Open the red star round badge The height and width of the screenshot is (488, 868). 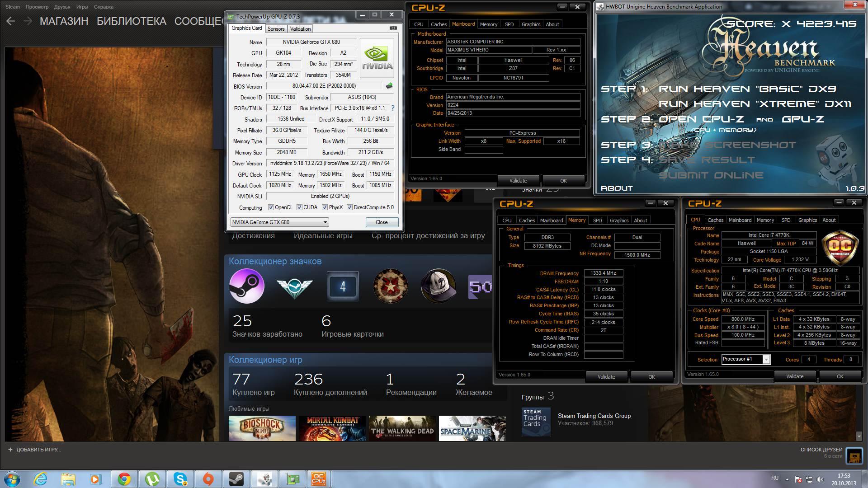391,286
